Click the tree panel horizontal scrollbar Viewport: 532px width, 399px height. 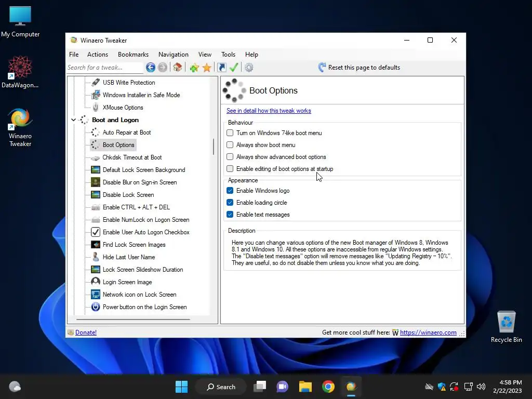tap(133, 320)
